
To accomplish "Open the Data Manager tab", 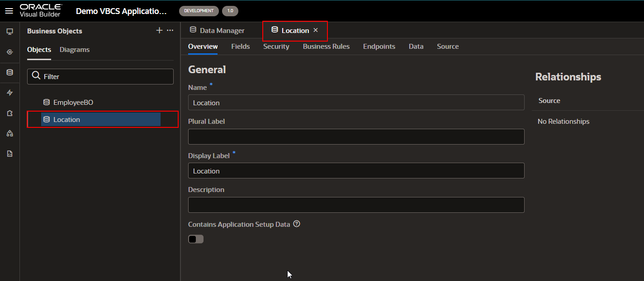I will (x=217, y=30).
